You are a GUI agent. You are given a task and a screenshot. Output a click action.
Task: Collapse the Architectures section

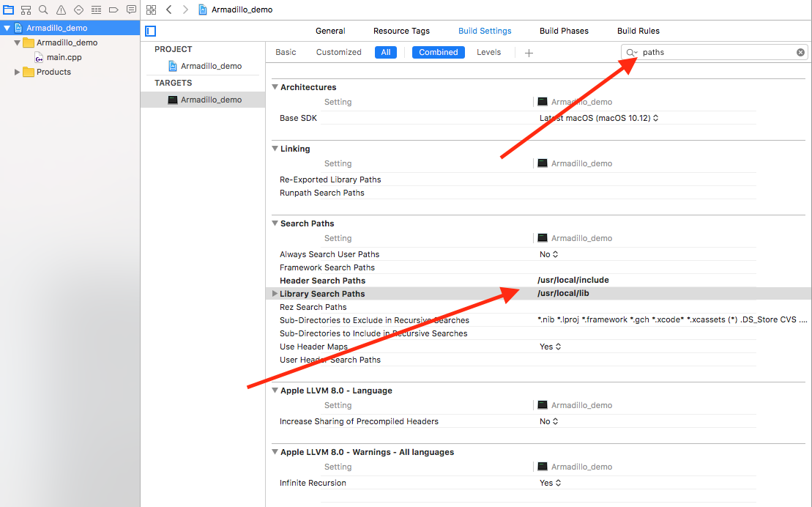tap(275, 87)
